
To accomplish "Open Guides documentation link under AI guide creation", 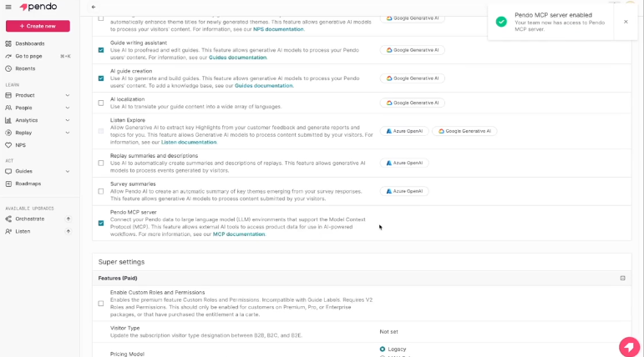I will point(263,86).
